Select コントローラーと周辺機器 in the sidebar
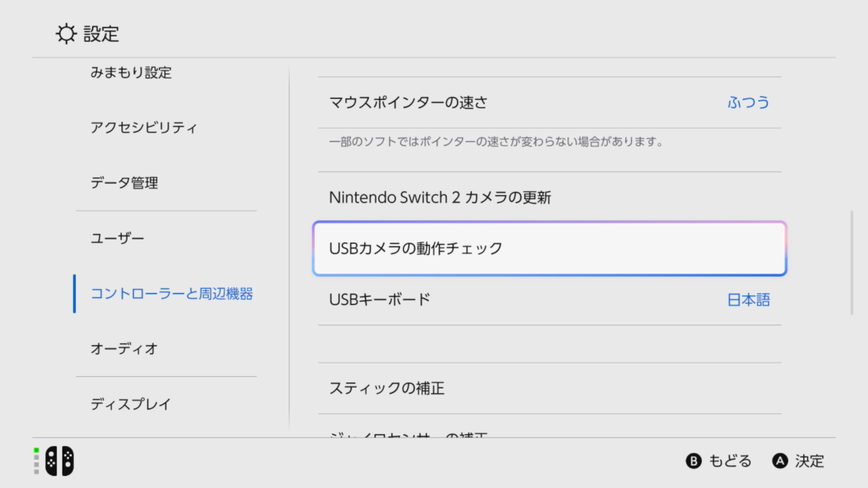The width and height of the screenshot is (868, 488). coord(172,294)
